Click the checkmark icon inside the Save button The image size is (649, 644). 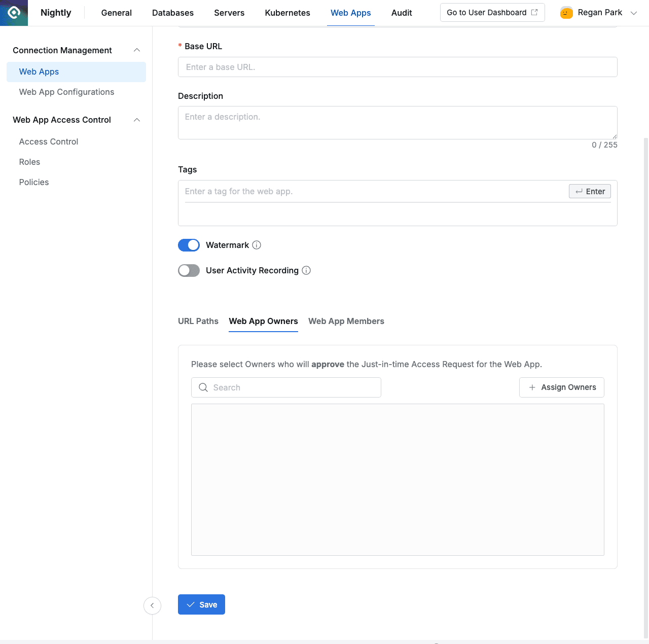pyautogui.click(x=190, y=604)
